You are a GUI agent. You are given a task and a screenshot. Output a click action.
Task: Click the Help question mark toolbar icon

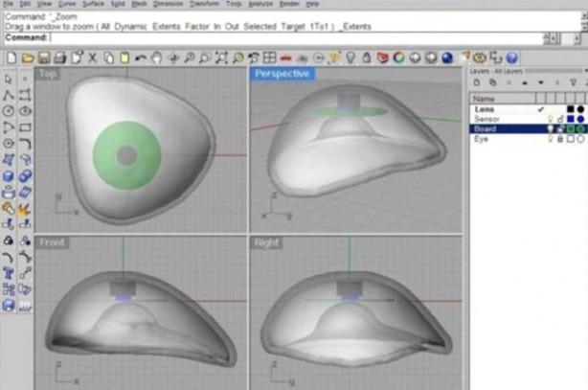click(x=511, y=58)
